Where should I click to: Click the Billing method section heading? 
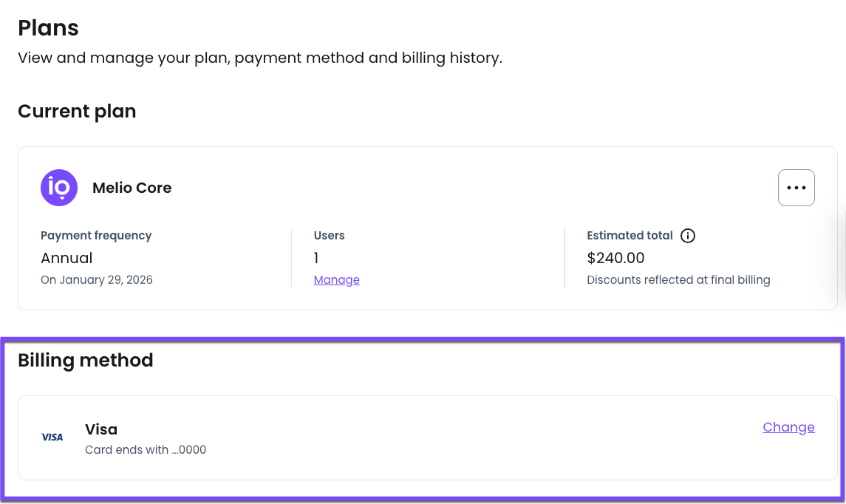[86, 361]
